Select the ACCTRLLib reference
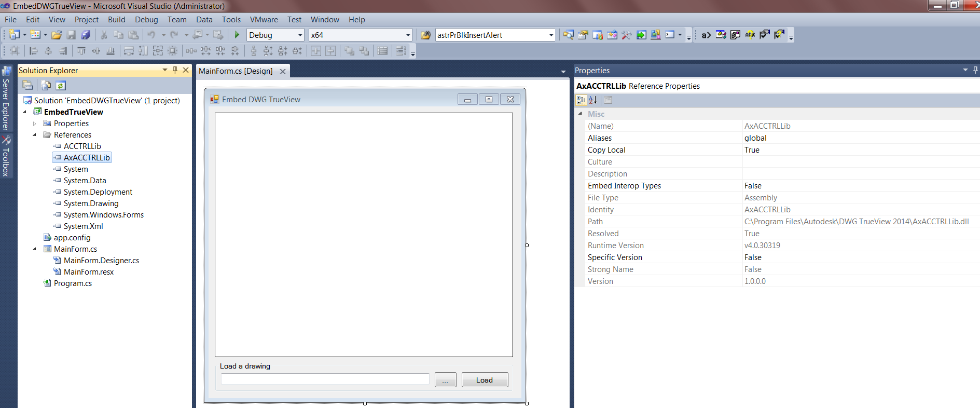This screenshot has height=408, width=980. [x=82, y=146]
